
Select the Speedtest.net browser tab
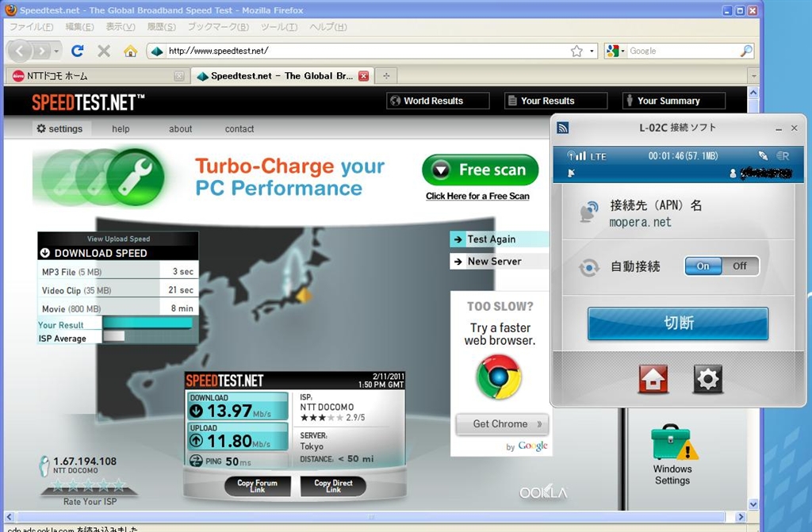click(x=282, y=75)
